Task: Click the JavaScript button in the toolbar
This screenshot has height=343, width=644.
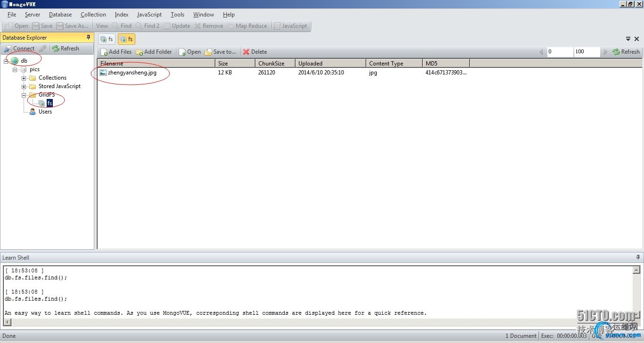Action: tap(290, 26)
